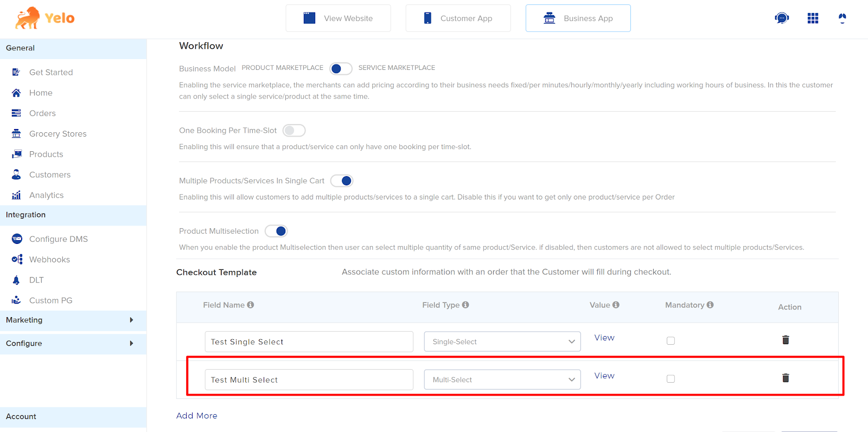This screenshot has width=868, height=432.
Task: Open the chat support icon
Action: click(x=782, y=18)
